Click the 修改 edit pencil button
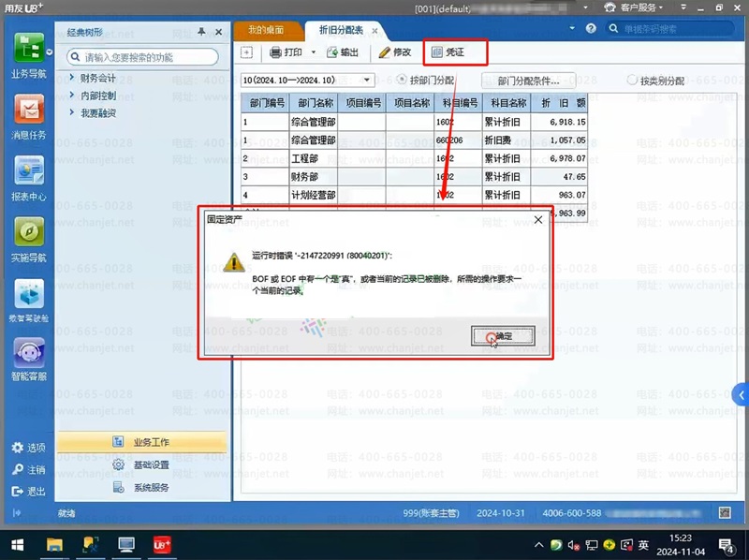Screen dimensions: 749x560 click(395, 52)
